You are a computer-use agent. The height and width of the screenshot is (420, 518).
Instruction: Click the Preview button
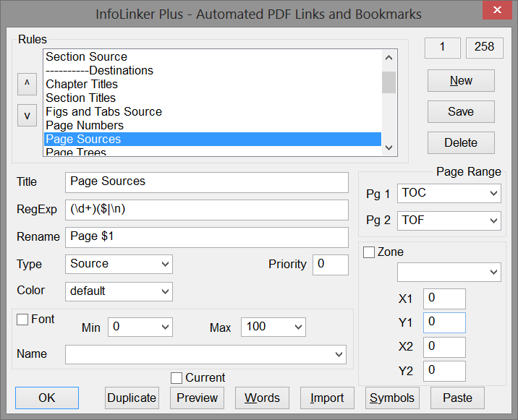197,398
